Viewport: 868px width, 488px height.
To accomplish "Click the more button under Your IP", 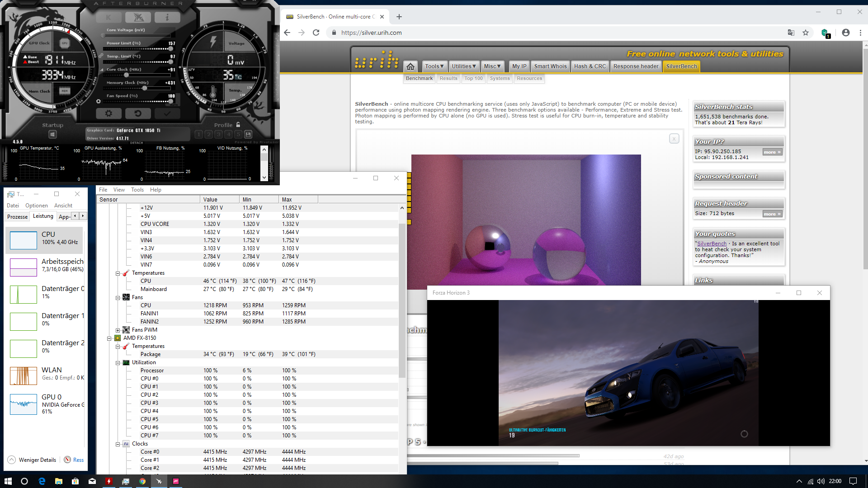I will pyautogui.click(x=772, y=152).
